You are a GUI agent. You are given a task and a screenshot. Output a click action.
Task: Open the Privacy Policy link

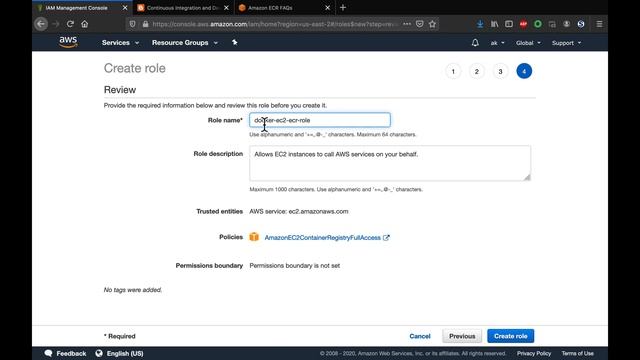click(534, 353)
